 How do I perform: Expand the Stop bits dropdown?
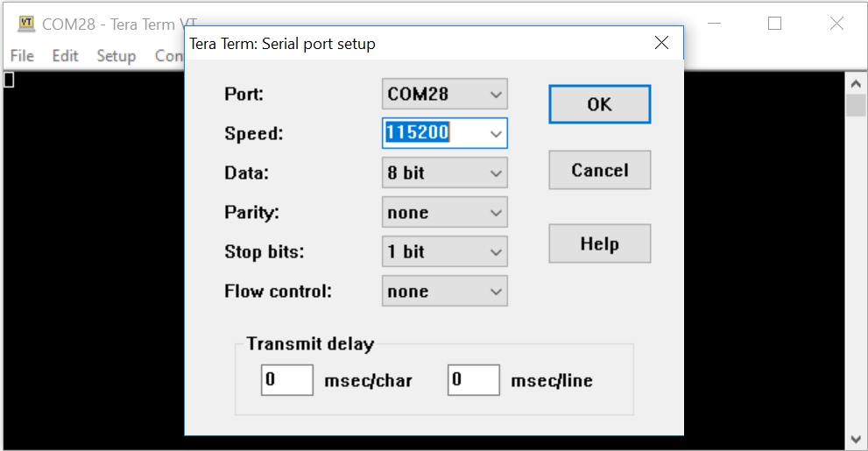point(497,252)
